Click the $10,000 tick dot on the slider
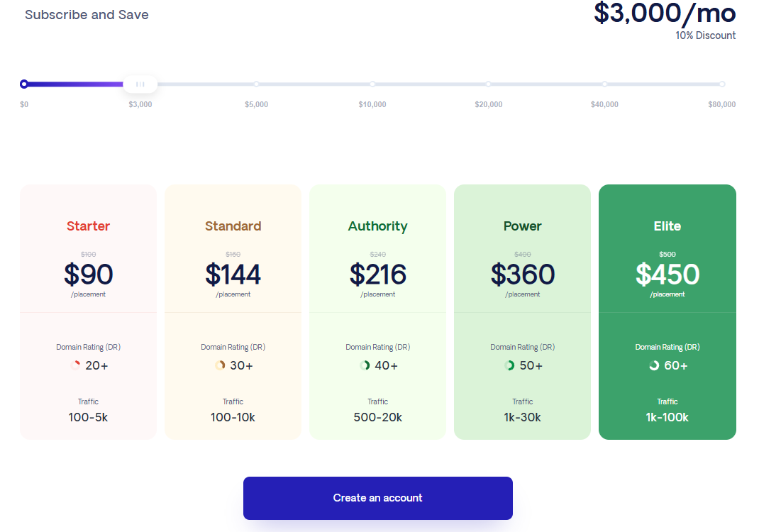The width and height of the screenshot is (759, 532). click(372, 84)
